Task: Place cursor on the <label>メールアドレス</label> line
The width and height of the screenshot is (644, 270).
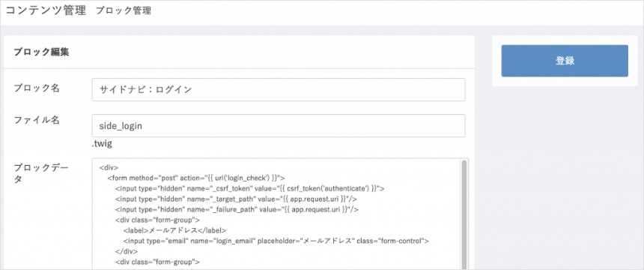Action: pos(175,230)
